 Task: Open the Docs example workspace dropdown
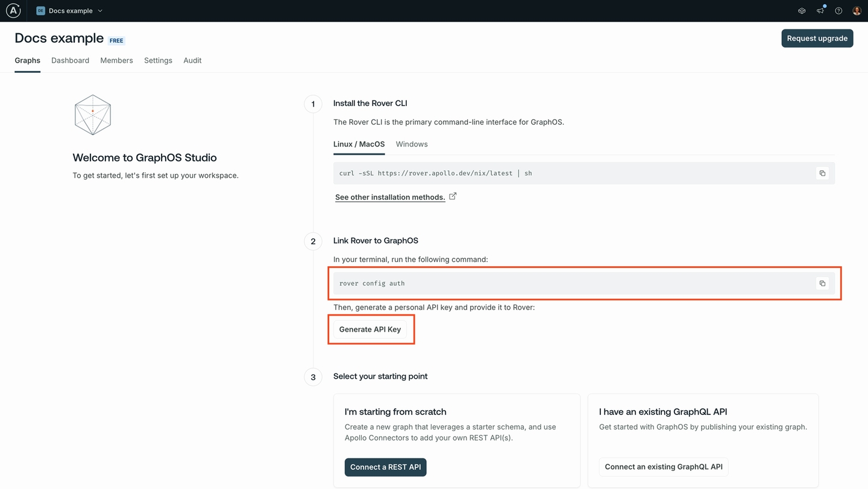(99, 10)
